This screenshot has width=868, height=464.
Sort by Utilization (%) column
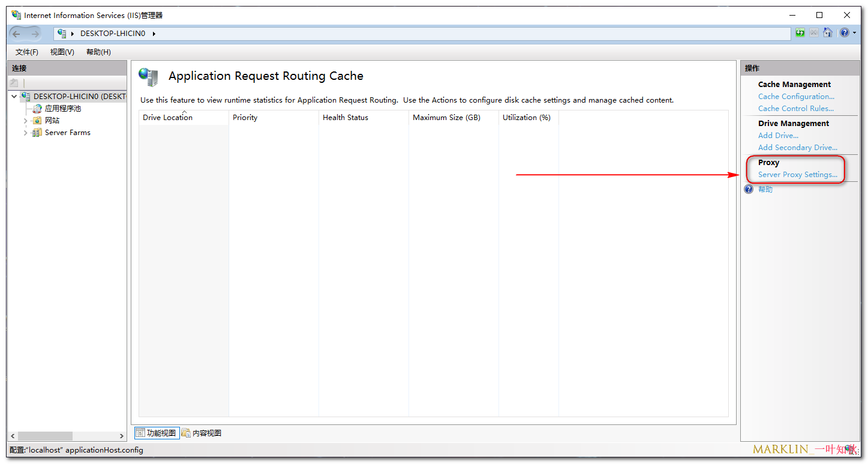[528, 118]
